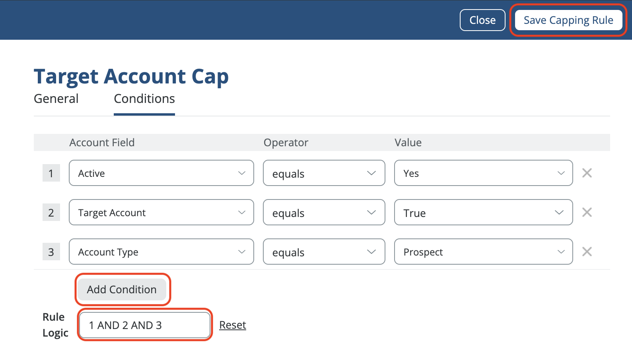The image size is (632, 364).
Task: Remove the Account Type condition via X
Action: [587, 252]
